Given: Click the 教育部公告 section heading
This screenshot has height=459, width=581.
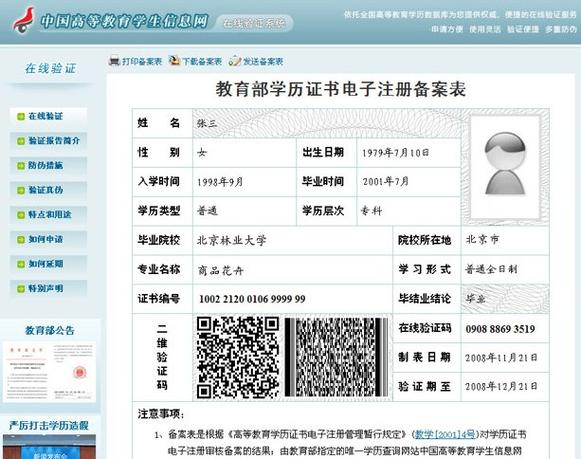Looking at the screenshot, I should [50, 330].
